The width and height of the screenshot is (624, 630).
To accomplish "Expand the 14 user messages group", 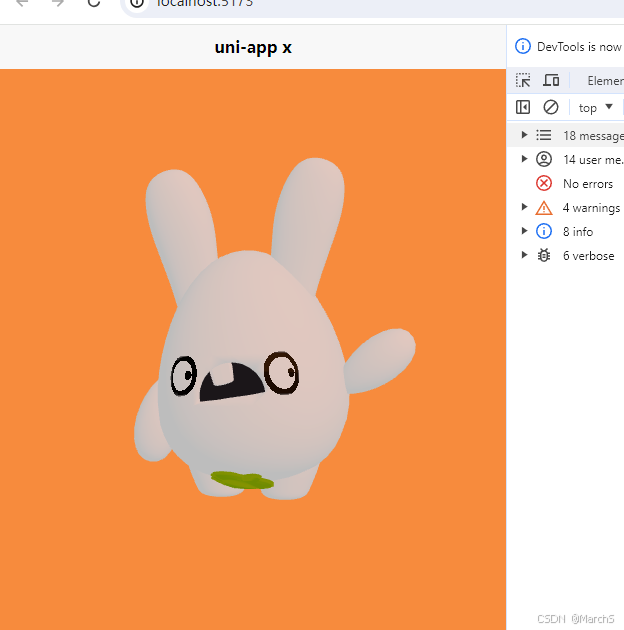I will 524,159.
